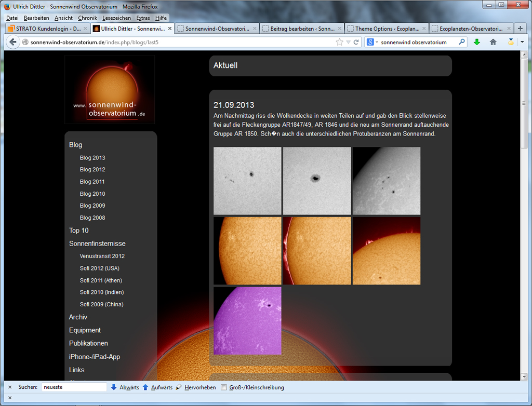Open the URL bar history dropdown arrow
Screen dimensions: 532x406
tap(348, 42)
